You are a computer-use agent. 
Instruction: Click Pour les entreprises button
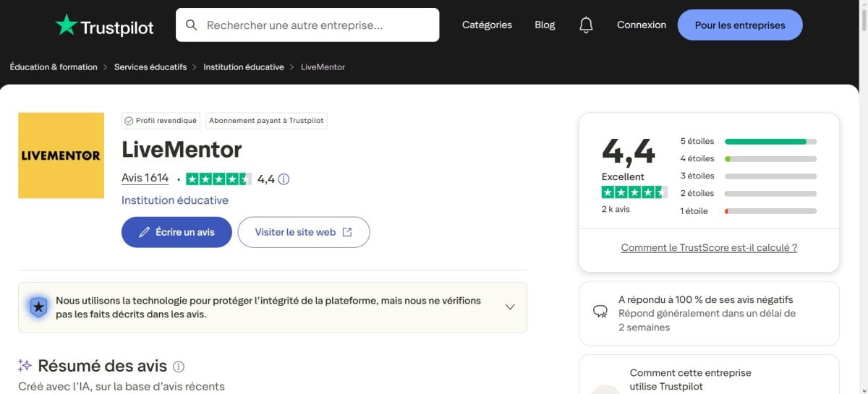pos(740,25)
